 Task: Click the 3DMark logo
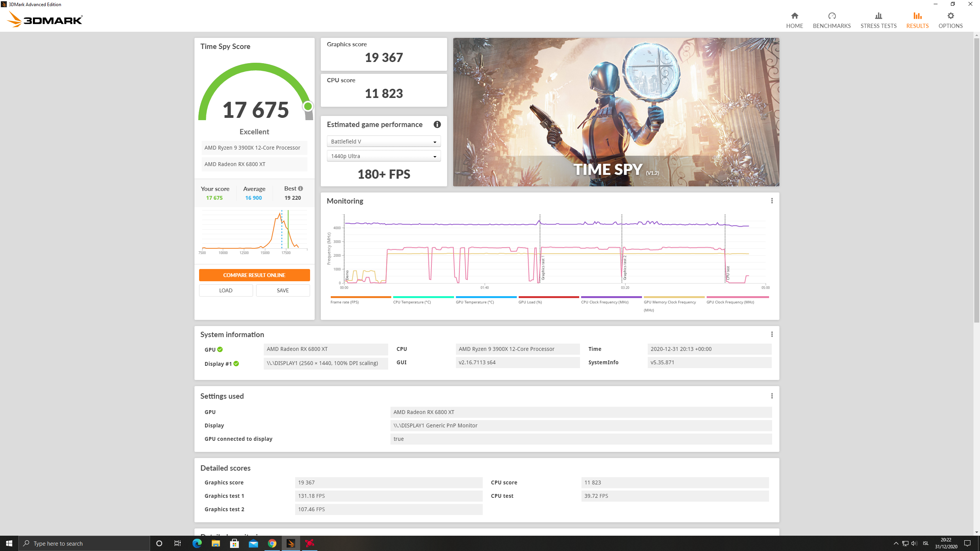click(45, 19)
